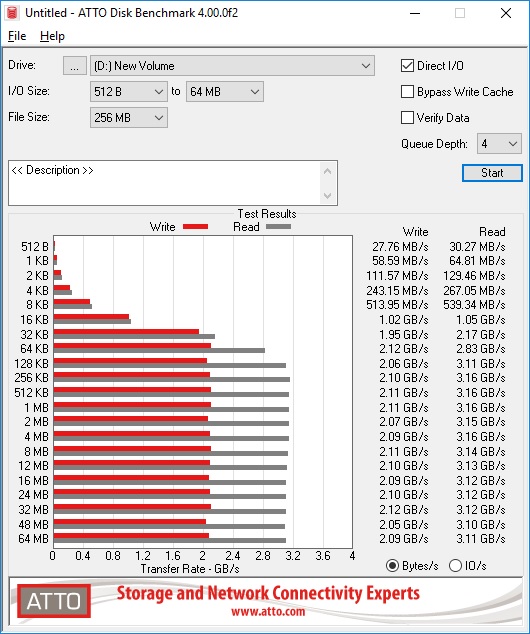Click the description box down arrow
The height and width of the screenshot is (634, 530).
click(327, 196)
